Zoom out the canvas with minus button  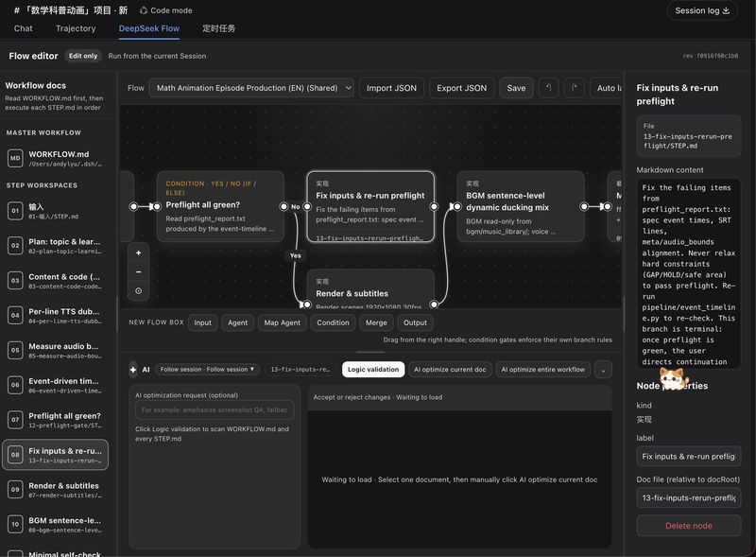pos(138,271)
